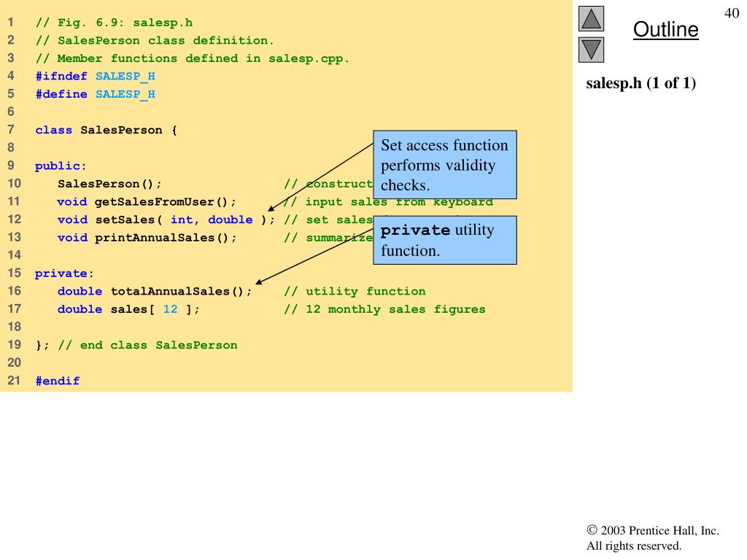
Task: Click the down triangle navigation button
Action: point(591,50)
